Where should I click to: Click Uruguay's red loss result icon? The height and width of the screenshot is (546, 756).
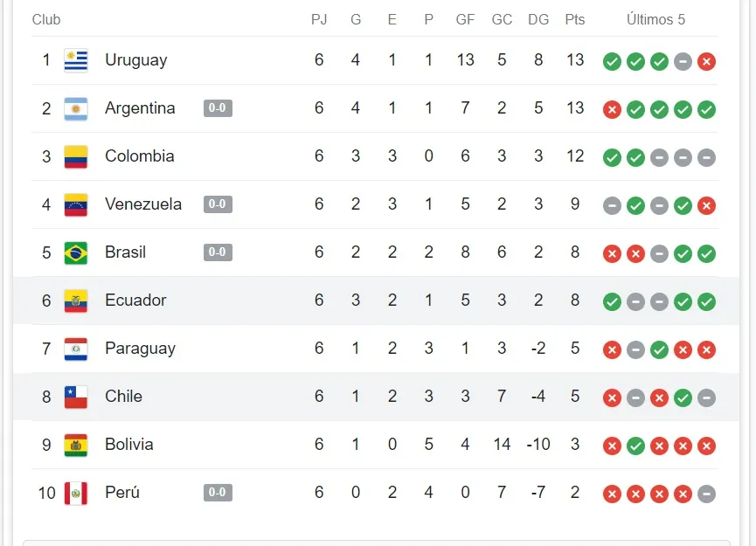706,61
